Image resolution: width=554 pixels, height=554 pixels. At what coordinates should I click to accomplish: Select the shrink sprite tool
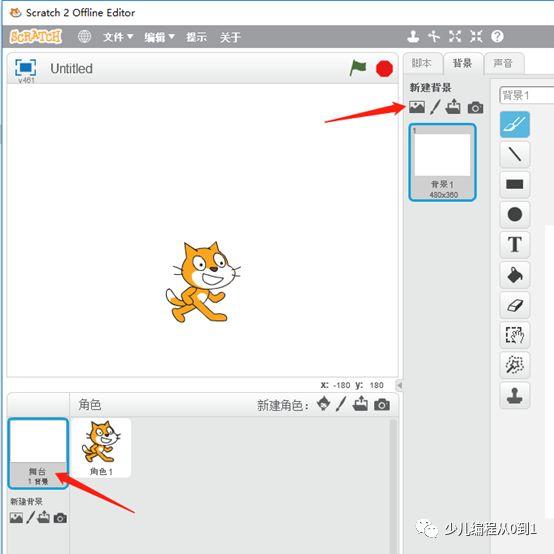point(476,36)
